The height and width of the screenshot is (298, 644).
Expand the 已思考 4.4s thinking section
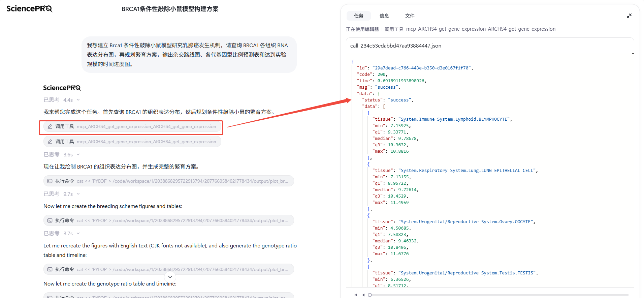[62, 100]
